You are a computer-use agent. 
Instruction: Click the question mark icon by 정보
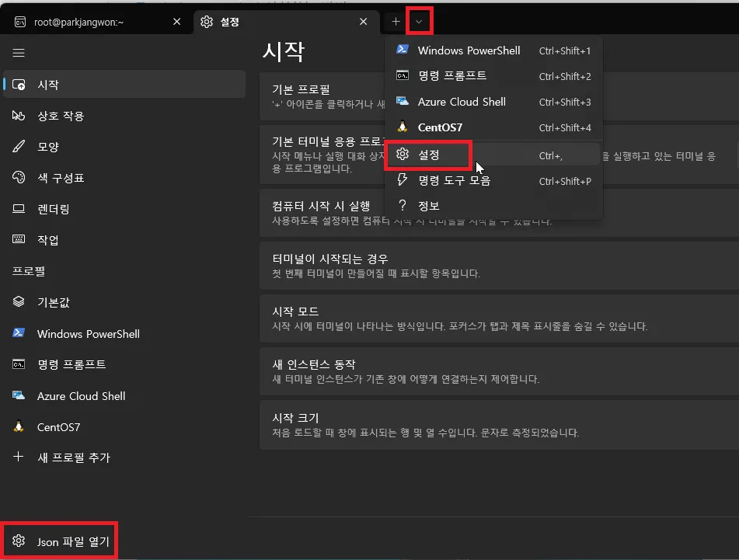click(402, 205)
